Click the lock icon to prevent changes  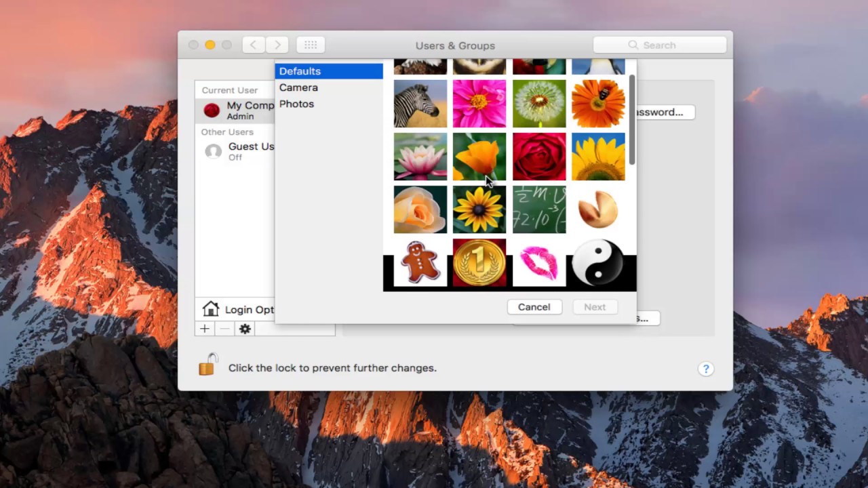point(208,364)
